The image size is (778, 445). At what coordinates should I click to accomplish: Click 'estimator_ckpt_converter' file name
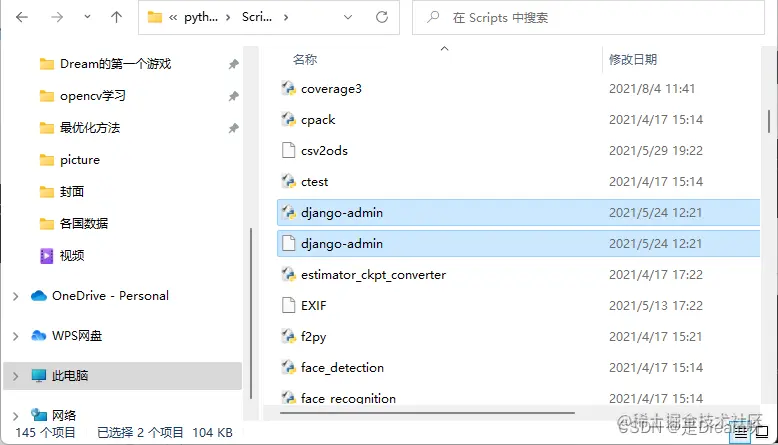click(x=374, y=275)
